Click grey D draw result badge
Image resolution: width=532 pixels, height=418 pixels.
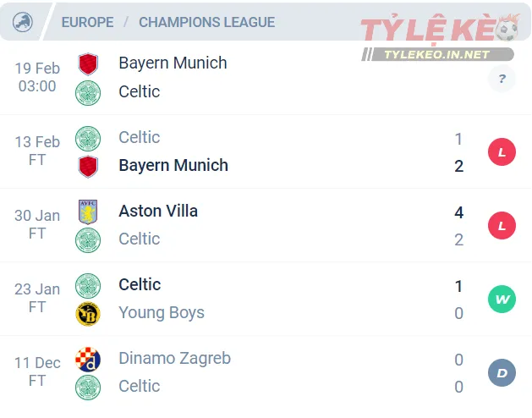(x=502, y=373)
